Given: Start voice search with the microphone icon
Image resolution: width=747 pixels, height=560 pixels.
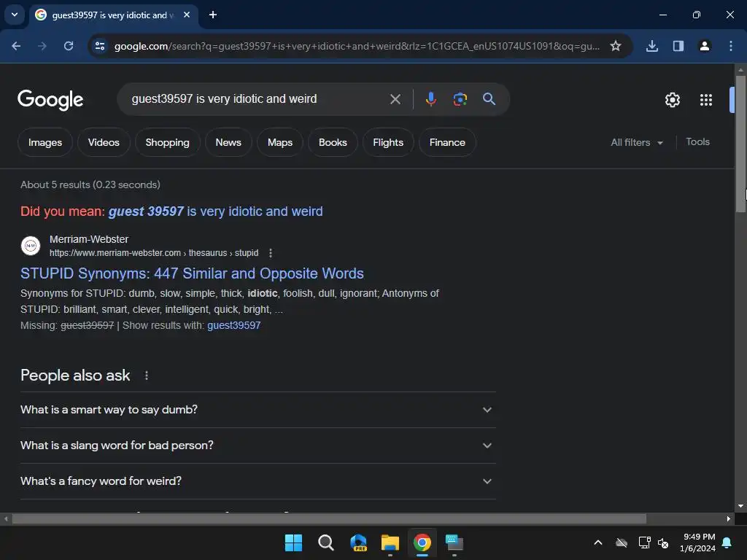Looking at the screenshot, I should 430,99.
